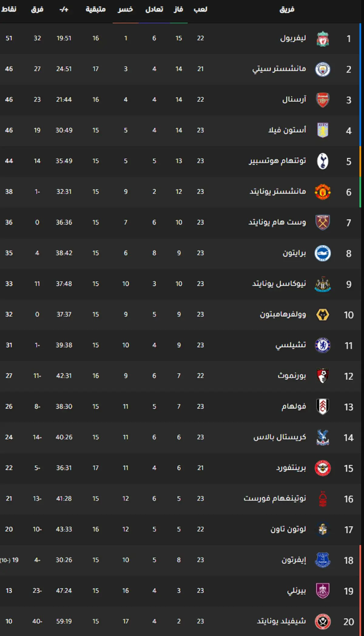Sort by the خسر losses column header
The image size is (364, 636).
click(x=125, y=9)
